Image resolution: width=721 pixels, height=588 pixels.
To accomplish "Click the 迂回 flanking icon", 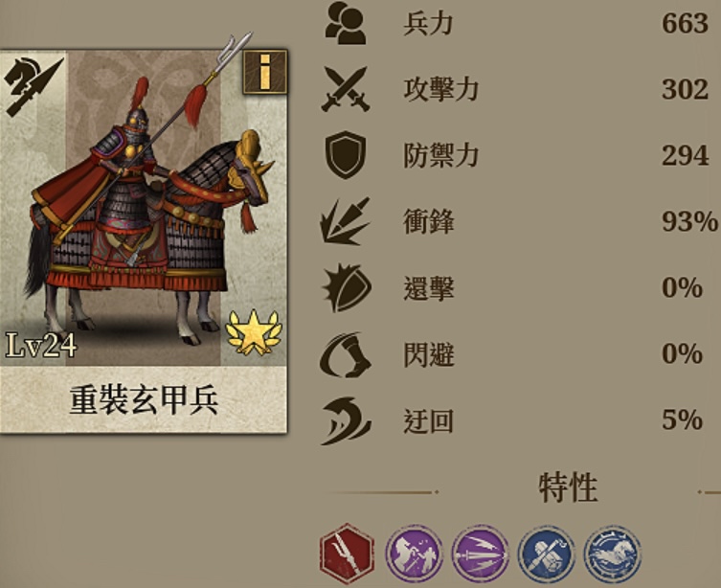I will (x=346, y=421).
